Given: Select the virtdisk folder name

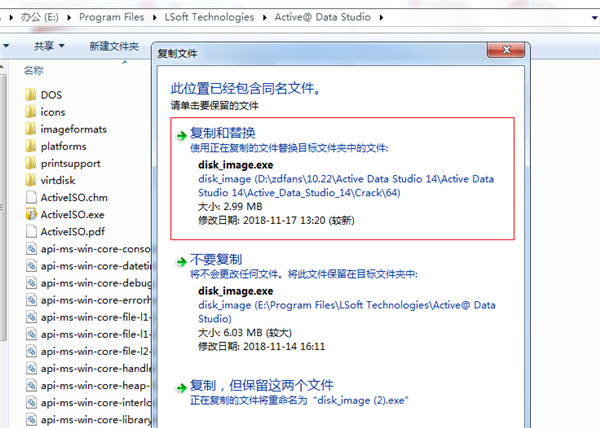Looking at the screenshot, I should coord(58,181).
